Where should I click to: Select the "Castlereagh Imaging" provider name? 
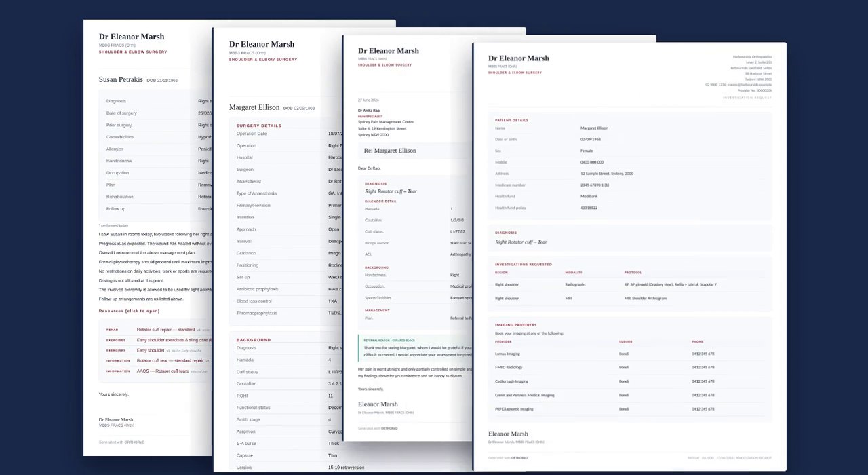512,381
